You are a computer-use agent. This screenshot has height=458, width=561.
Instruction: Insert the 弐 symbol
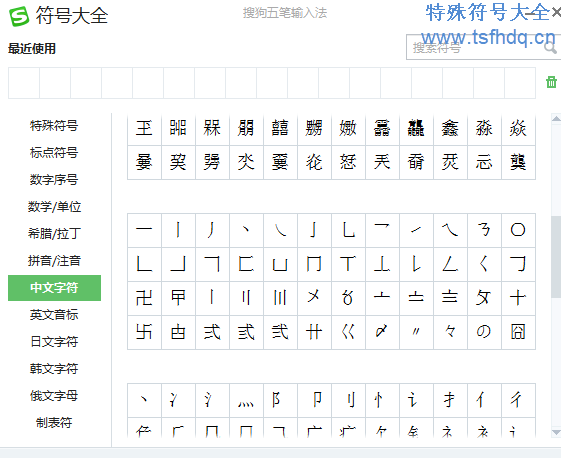coord(280,332)
